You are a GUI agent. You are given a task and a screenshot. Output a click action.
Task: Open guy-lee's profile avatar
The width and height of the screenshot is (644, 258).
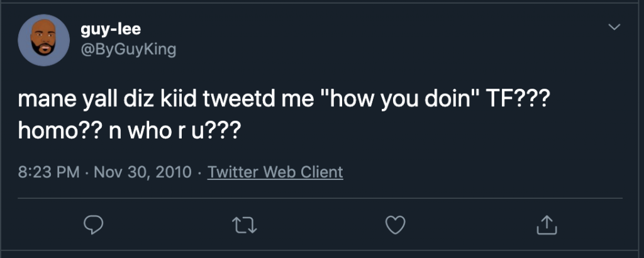coord(43,40)
